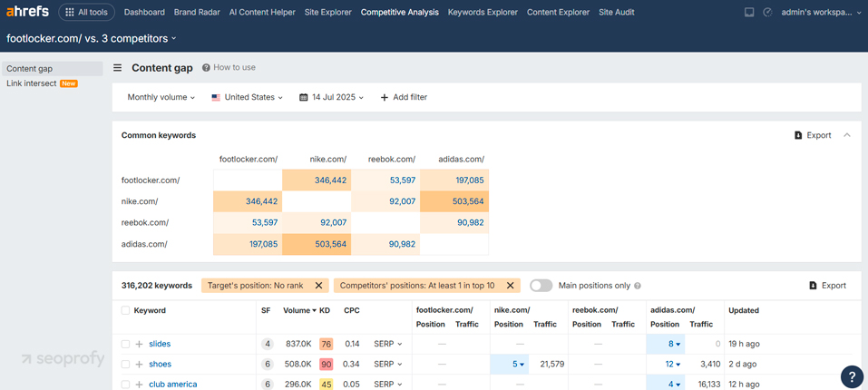Check the select-all Keyword checkbox

[126, 310]
